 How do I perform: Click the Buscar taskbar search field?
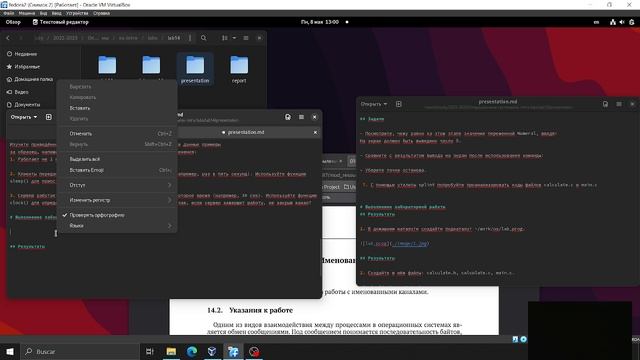(x=80, y=351)
